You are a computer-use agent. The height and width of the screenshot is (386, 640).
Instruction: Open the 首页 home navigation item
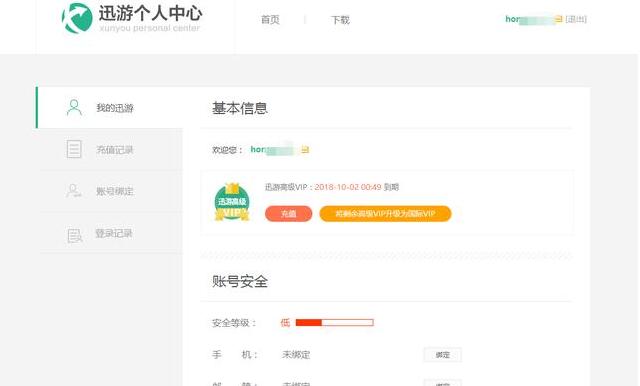coord(270,20)
